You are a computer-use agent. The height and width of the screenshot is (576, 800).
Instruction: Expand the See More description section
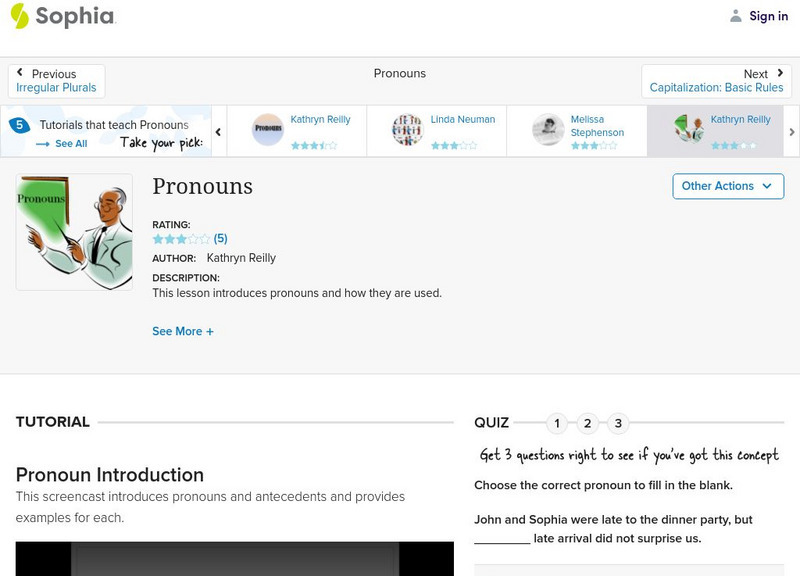[183, 331]
